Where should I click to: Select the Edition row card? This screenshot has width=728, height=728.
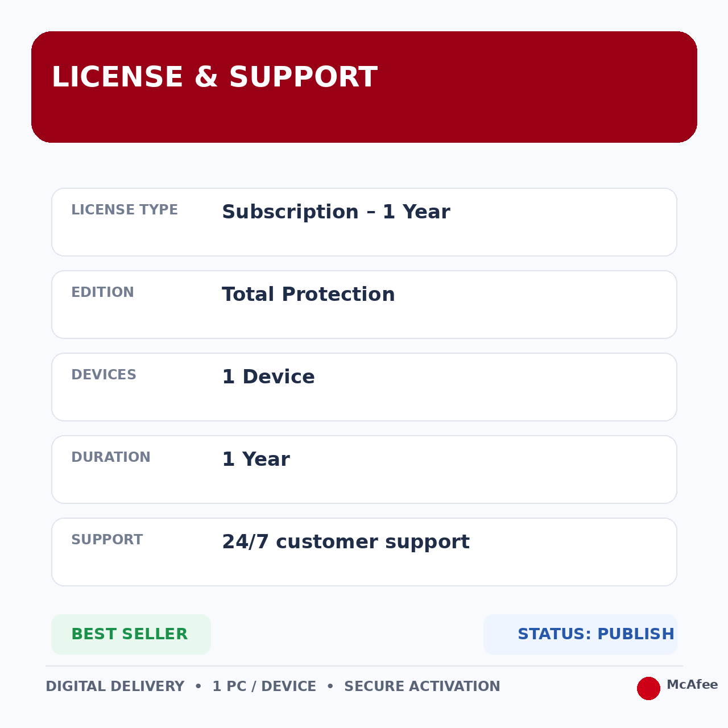364,304
